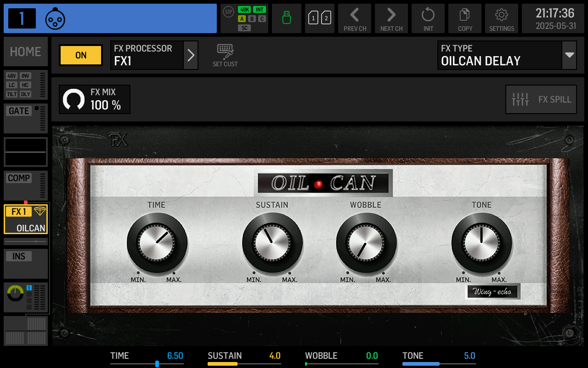Turn off FX1 using the ON toggle
The width and height of the screenshot is (588, 368).
point(80,55)
